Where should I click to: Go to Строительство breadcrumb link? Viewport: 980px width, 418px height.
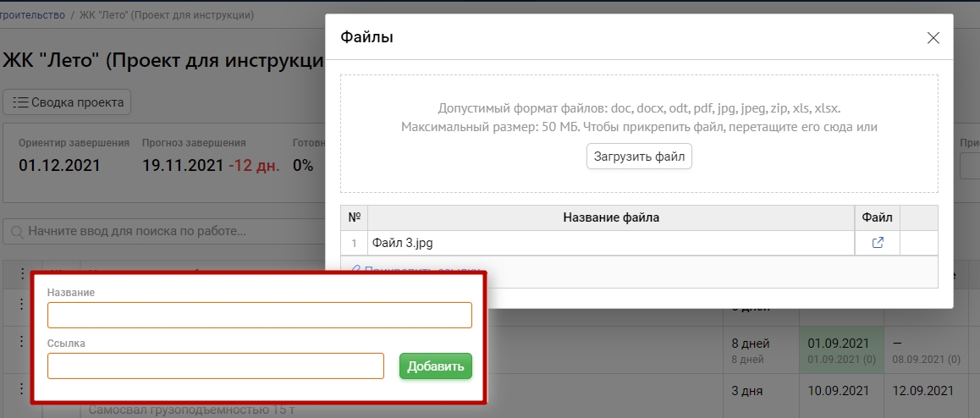pyautogui.click(x=34, y=15)
